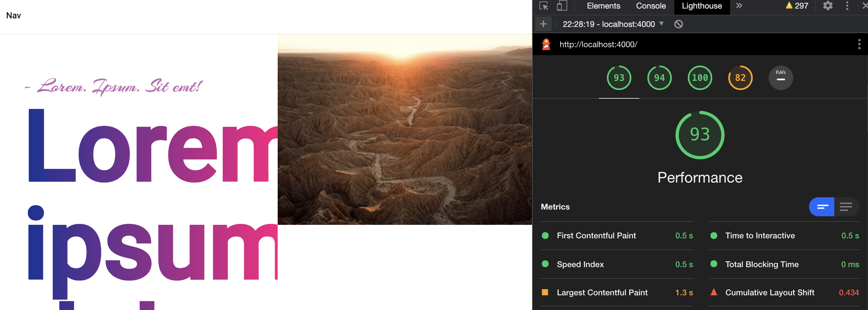Select the 22:28:19 localhost:4000 report dropdown
868x310 pixels.
point(613,24)
